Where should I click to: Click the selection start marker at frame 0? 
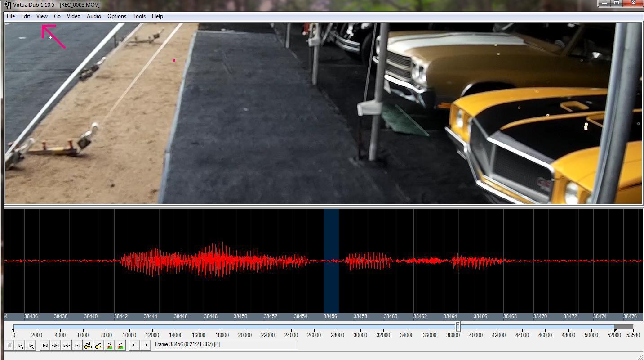tap(13, 331)
